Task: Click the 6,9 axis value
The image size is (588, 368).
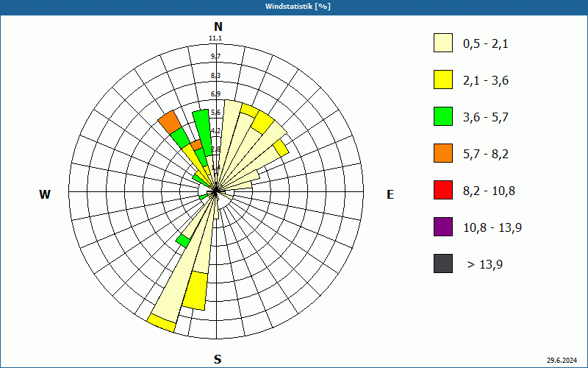Action: pyautogui.click(x=215, y=94)
